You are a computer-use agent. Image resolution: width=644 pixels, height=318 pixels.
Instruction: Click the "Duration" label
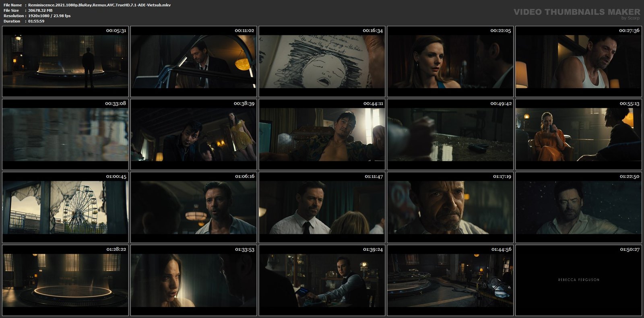[12, 21]
